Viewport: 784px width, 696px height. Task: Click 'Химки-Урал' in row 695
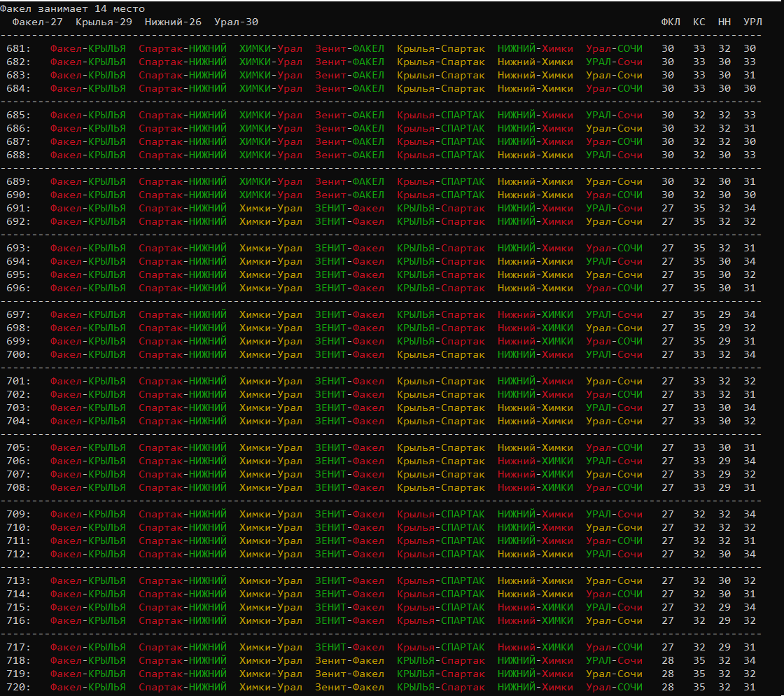[x=270, y=274]
